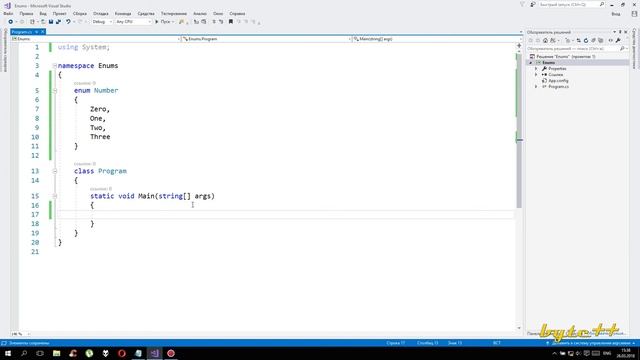Click the Task View icon in taskbar
The image size is (640, 360).
(x=40, y=353)
